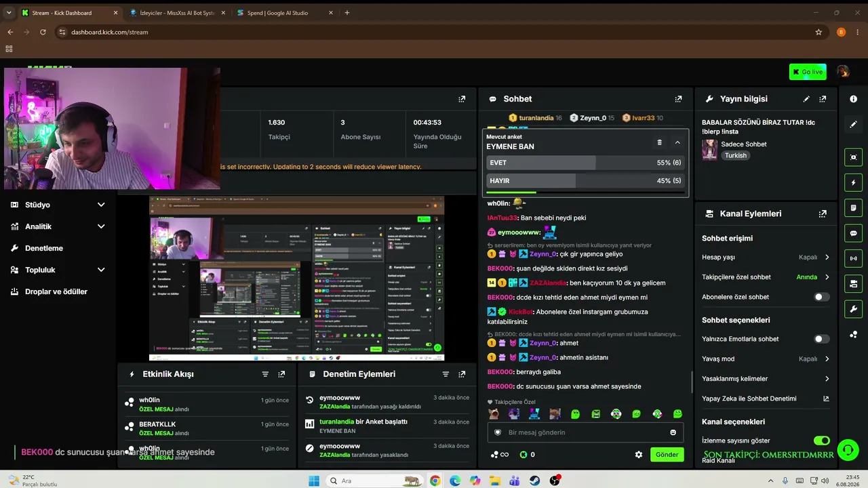This screenshot has width=868, height=488.
Task: Click the Steam icon in the taskbar
Action: click(535, 481)
